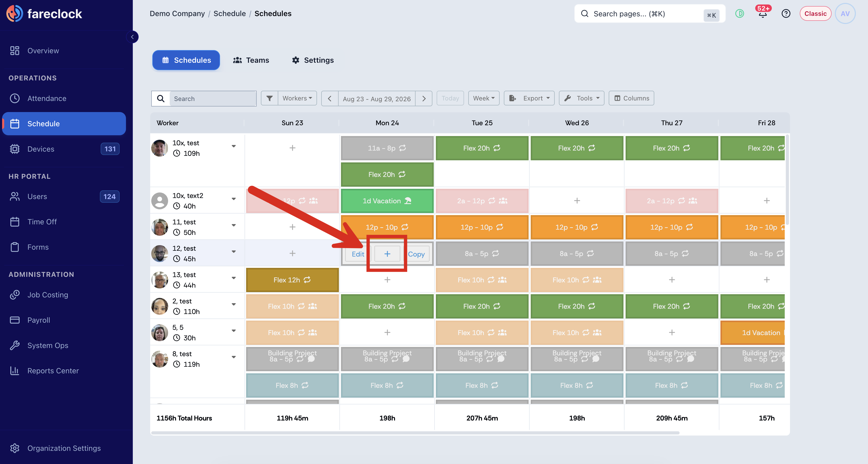This screenshot has width=868, height=464.
Task: Open the notifications bell icon
Action: click(x=763, y=13)
